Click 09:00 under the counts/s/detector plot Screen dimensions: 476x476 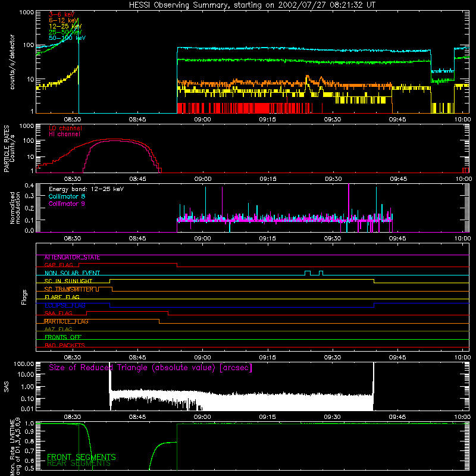click(x=202, y=120)
